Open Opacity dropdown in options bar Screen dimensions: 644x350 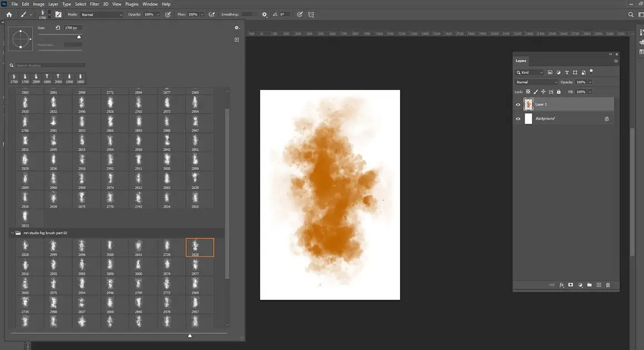click(x=158, y=14)
